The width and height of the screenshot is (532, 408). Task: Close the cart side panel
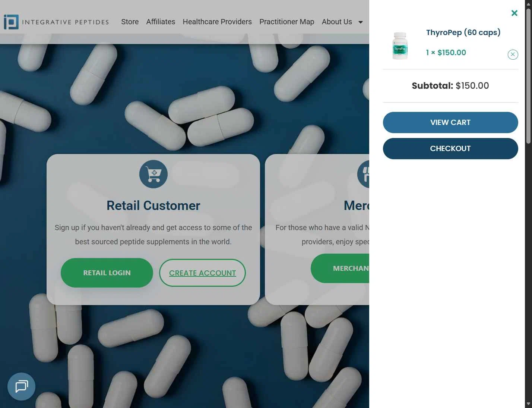point(514,13)
